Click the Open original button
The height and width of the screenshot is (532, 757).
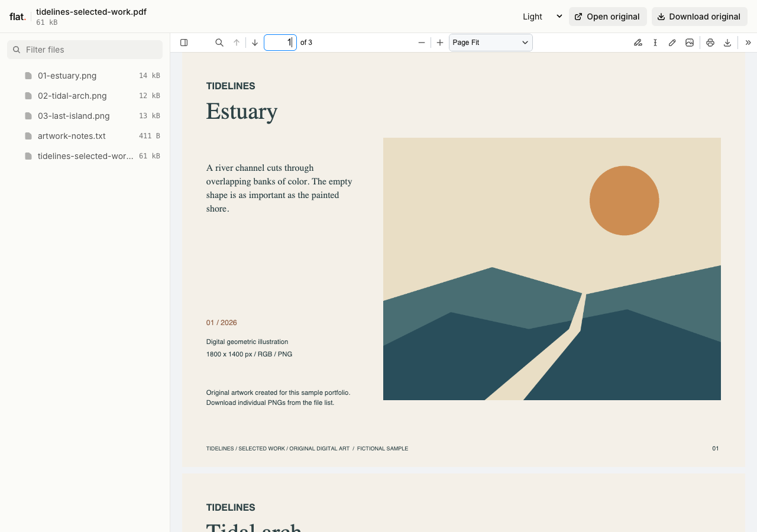coord(608,17)
